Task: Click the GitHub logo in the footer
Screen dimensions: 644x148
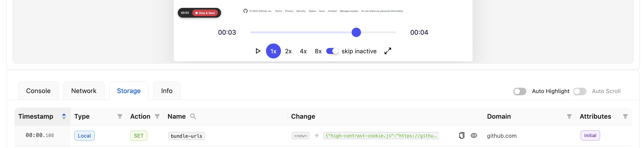Action: click(245, 11)
